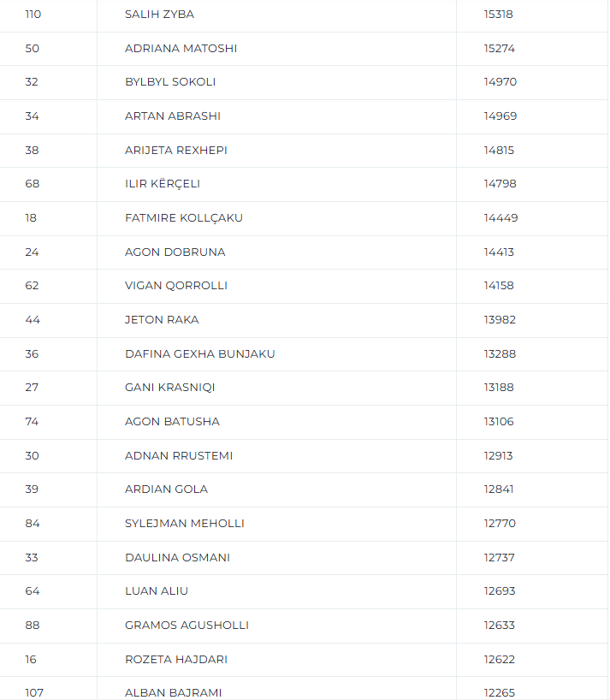Click candidate number 24
Screen dimensions: 610x700
click(32, 252)
